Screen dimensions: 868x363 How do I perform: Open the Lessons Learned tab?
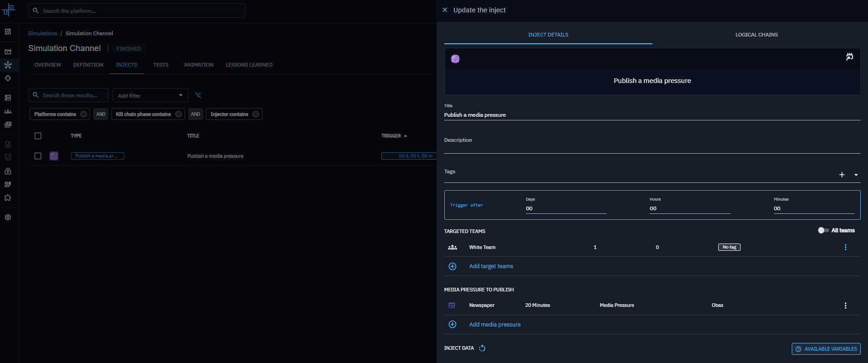(249, 65)
